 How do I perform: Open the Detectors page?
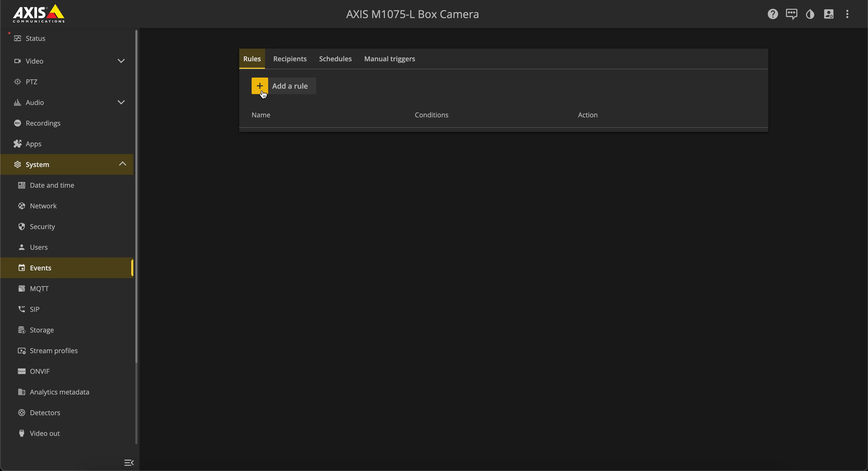pos(67,413)
